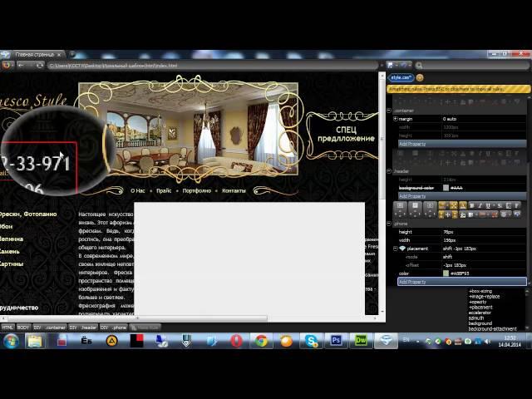
Task: Click second large box-model button in .phone toolbar
Action: [x=415, y=209]
